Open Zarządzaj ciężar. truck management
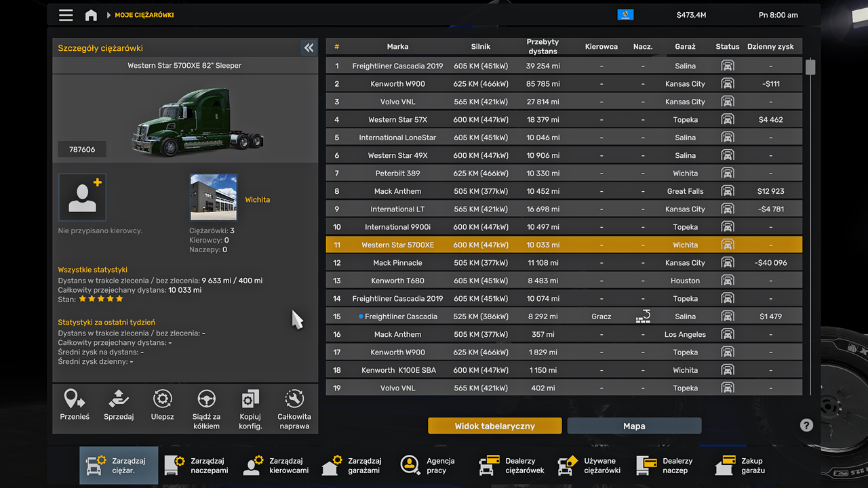Image resolution: width=868 pixels, height=488 pixels. pos(119,466)
